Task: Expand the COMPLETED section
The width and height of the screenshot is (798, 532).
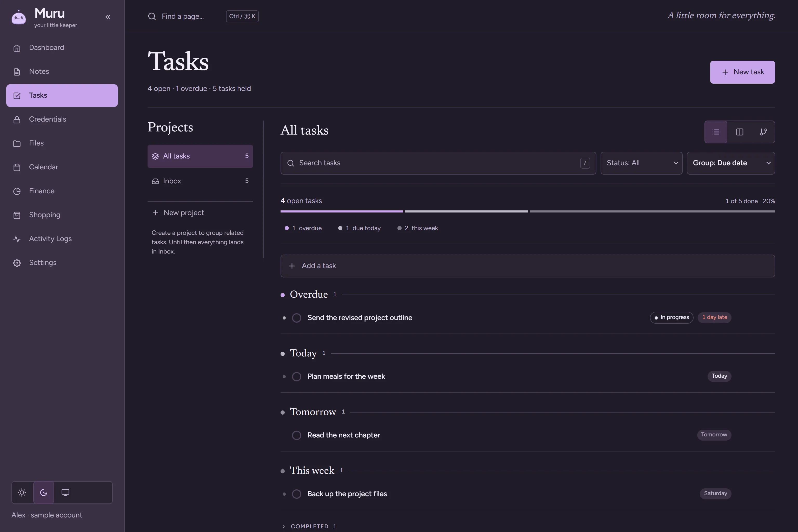Action: (309, 526)
